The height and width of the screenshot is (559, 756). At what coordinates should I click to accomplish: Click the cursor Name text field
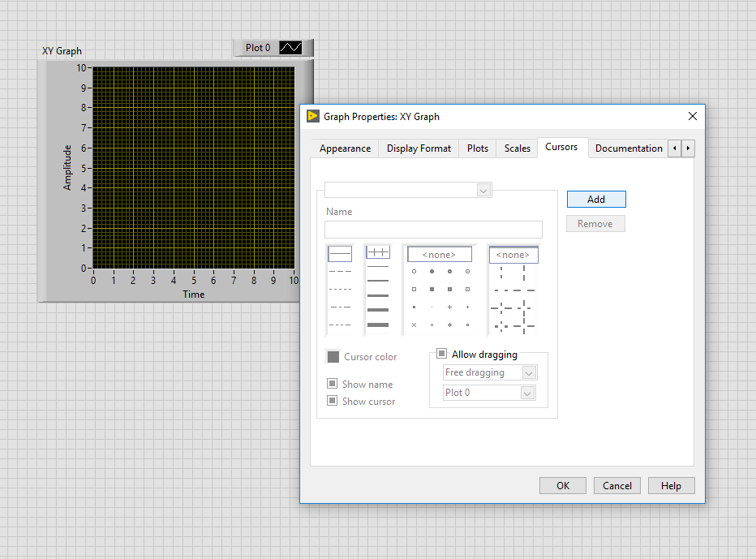[433, 230]
